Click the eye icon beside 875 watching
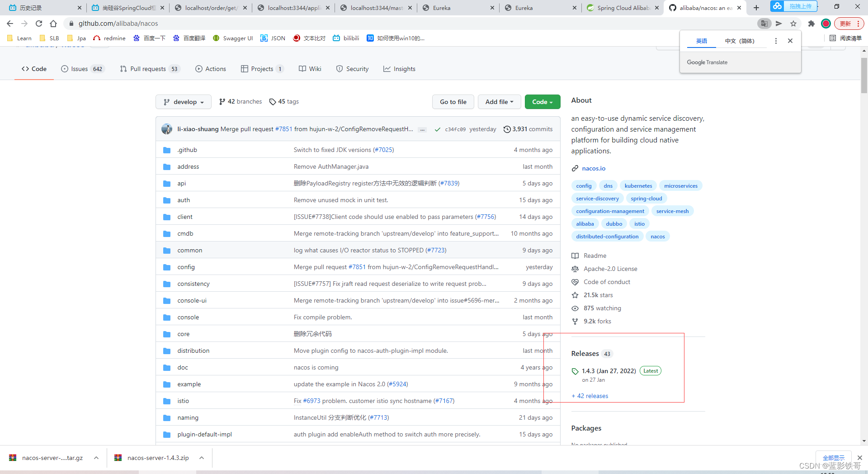The height and width of the screenshot is (474, 868). pyautogui.click(x=575, y=308)
